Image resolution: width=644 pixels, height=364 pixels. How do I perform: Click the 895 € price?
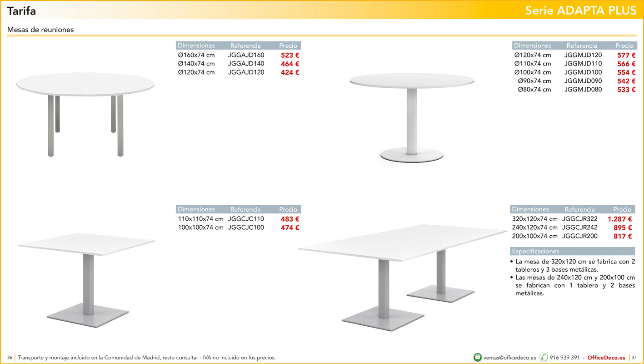623,228
